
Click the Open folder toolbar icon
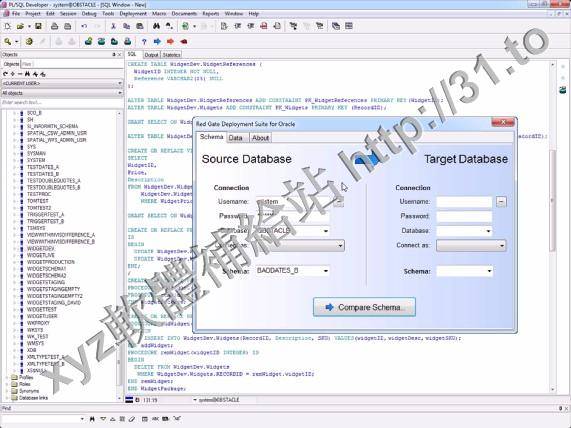pos(20,26)
